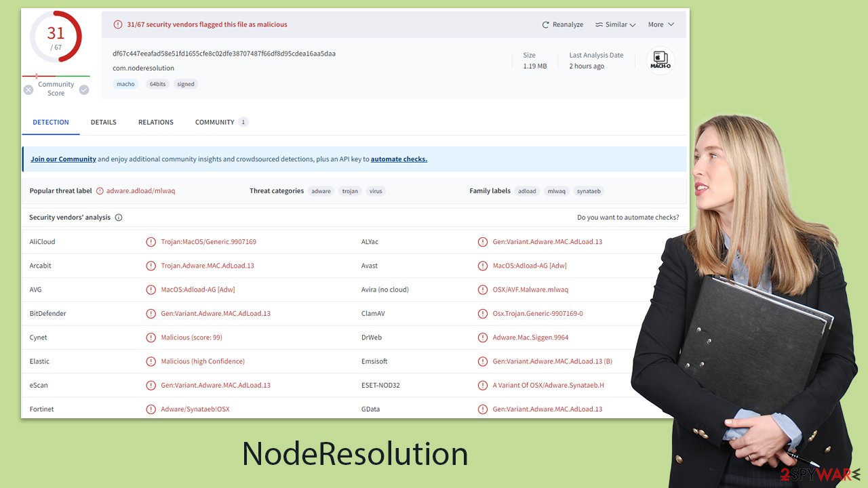Click the Mach-O file type icon
The width and height of the screenshot is (868, 488).
(x=660, y=60)
